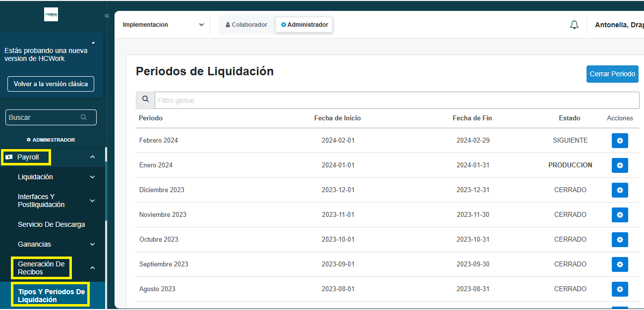Select Tipos Y Periodos De Liquidación
The height and width of the screenshot is (310, 644).
point(52,296)
